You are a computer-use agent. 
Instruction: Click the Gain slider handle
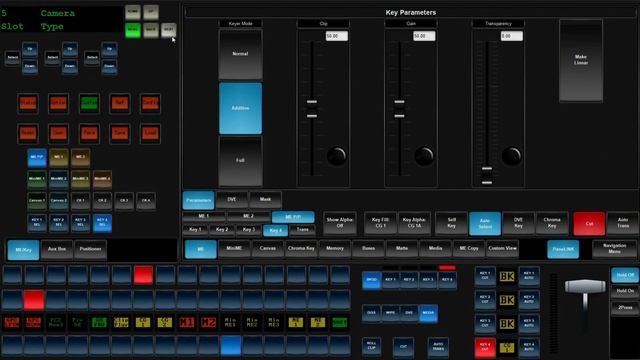(x=399, y=109)
